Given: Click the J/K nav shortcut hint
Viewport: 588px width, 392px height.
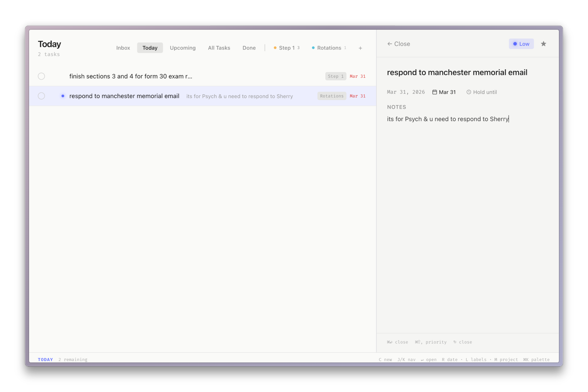Looking at the screenshot, I should click(406, 360).
